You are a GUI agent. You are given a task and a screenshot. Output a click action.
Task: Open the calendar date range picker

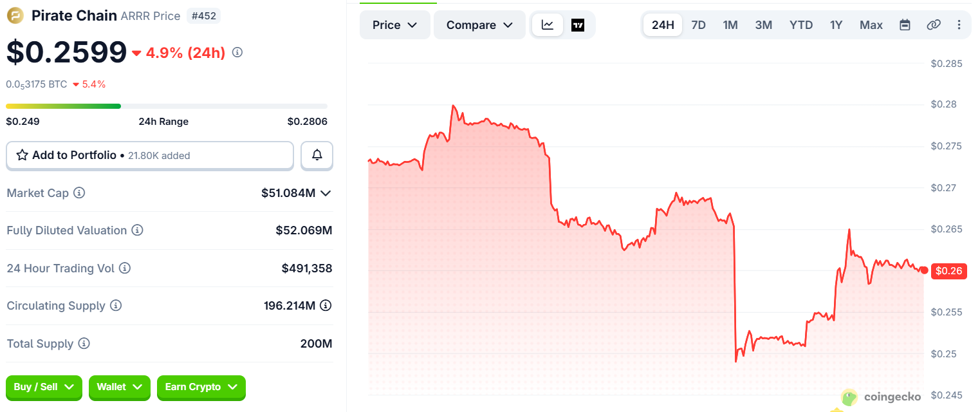[905, 25]
